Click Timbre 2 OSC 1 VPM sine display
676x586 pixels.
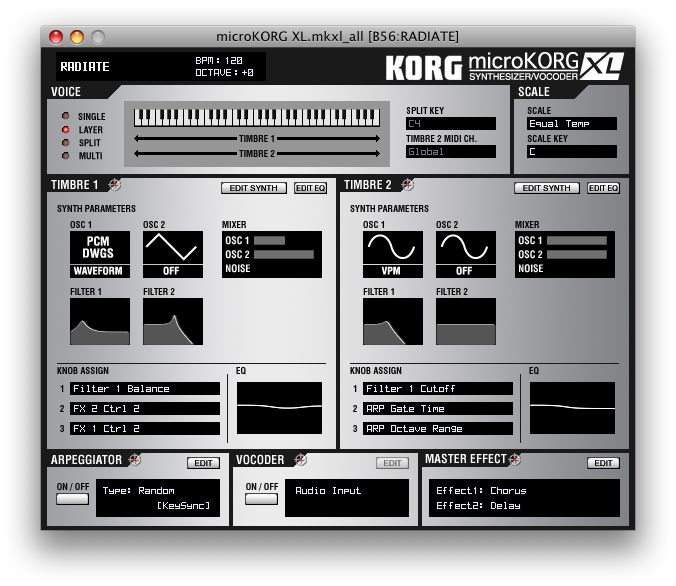click(393, 254)
